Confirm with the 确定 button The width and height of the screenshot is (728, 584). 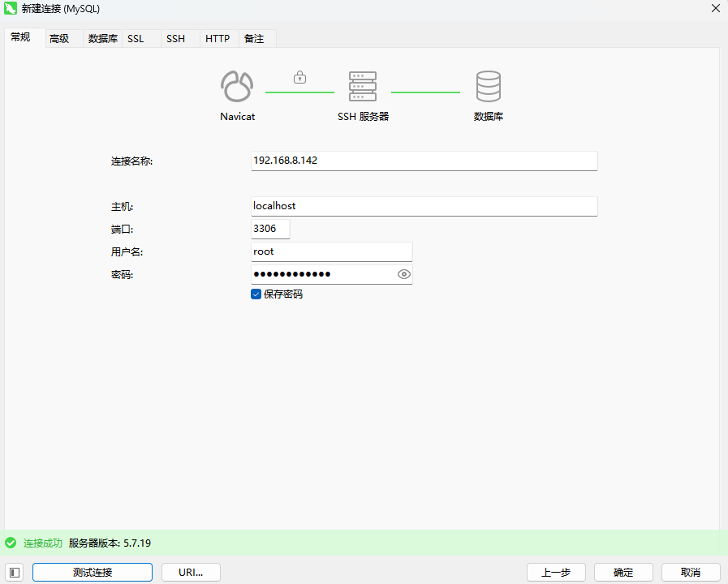[x=623, y=573]
